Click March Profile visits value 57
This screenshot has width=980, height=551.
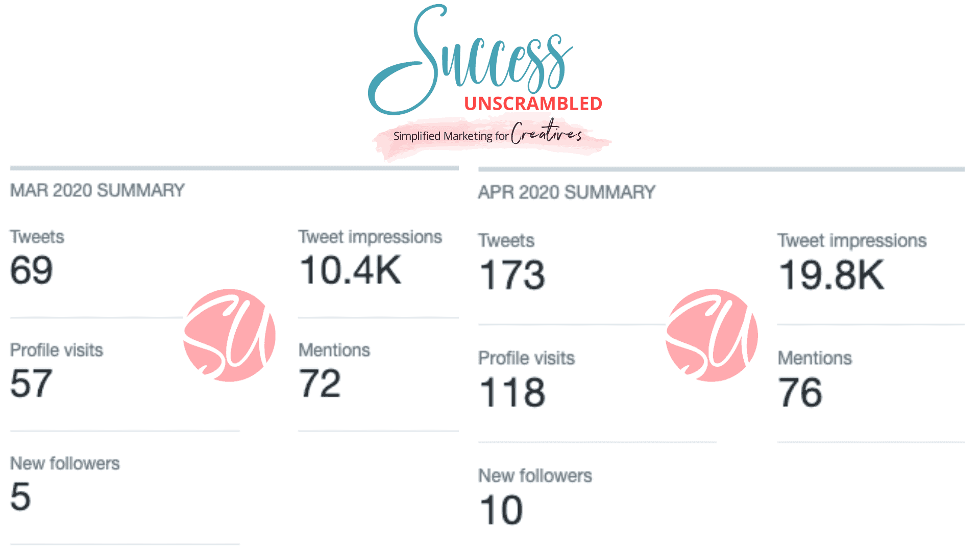pos(31,384)
